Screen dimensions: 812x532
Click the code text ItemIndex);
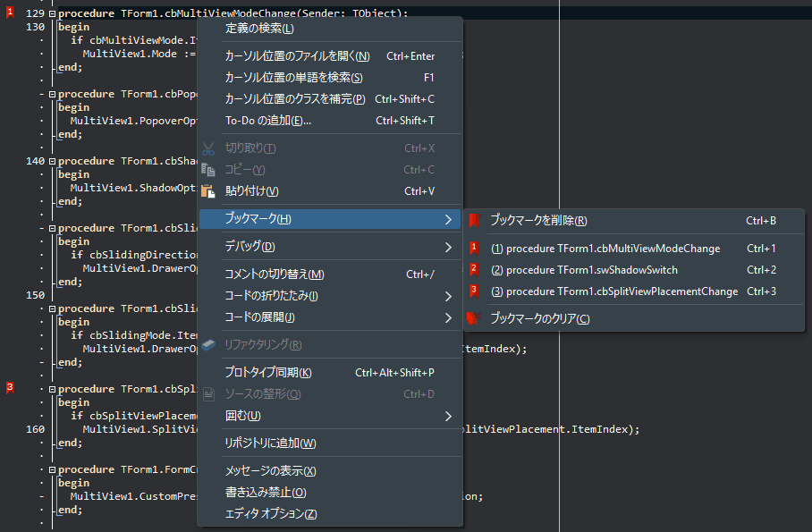pyautogui.click(x=495, y=349)
